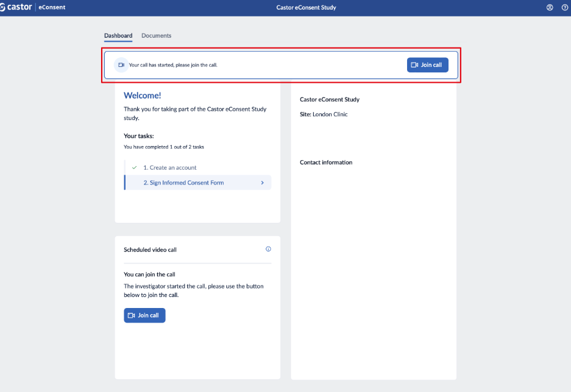Click 'You have completed 1 out of 2 tasks'
Image resolution: width=571 pixels, height=392 pixels.
point(164,147)
